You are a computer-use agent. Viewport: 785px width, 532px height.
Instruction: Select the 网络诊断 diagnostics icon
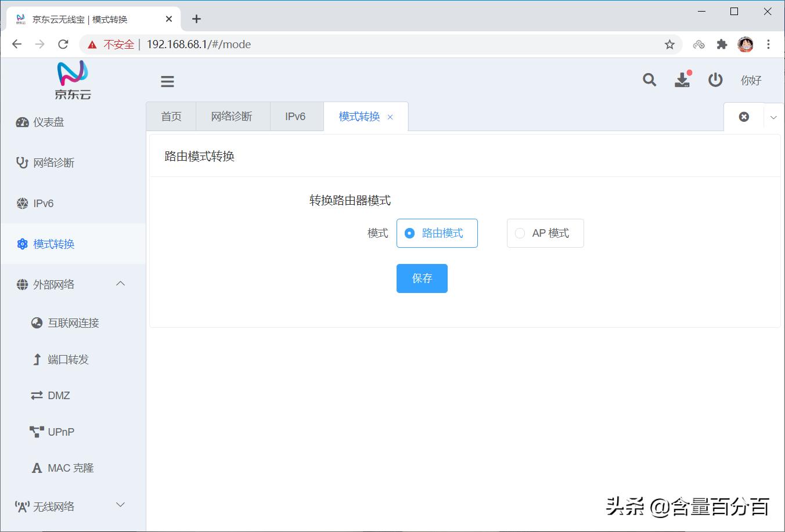point(21,162)
